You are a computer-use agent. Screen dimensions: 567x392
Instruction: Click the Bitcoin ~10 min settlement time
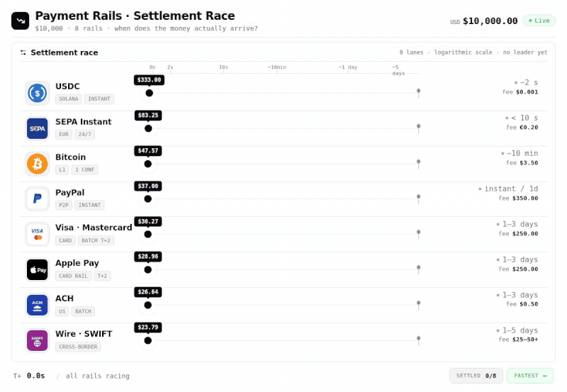(x=522, y=153)
